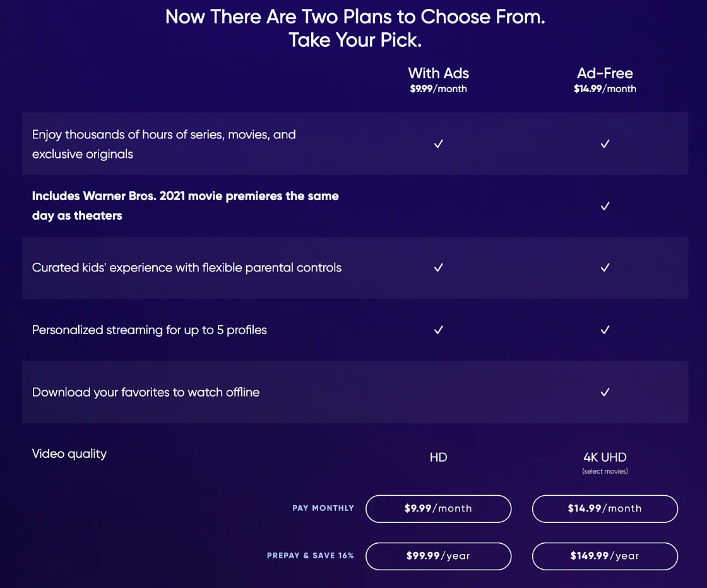Screen dimensions: 707x588
Task: Click the PAY MONTHLY label
Action: pos(323,508)
